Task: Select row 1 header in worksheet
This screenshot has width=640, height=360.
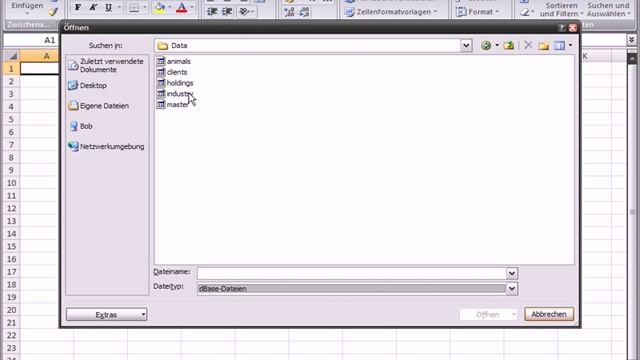Action: [x=11, y=69]
